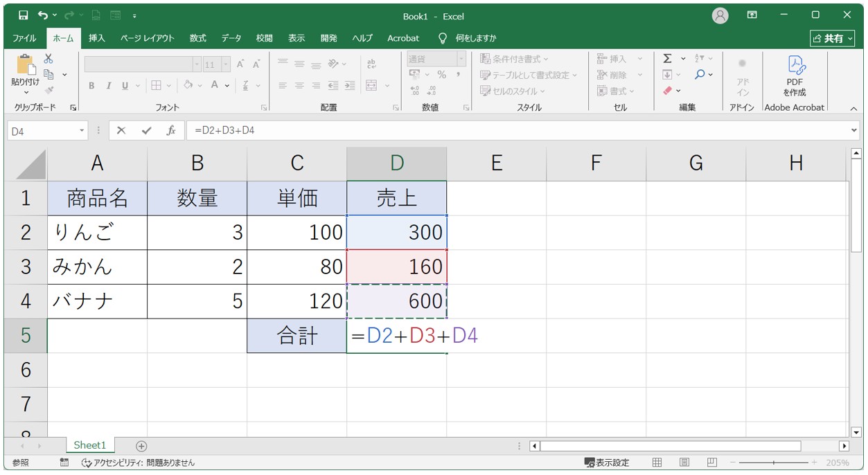The width and height of the screenshot is (868, 475).
Task: Click the Find & Select magnifier icon
Action: click(x=700, y=75)
